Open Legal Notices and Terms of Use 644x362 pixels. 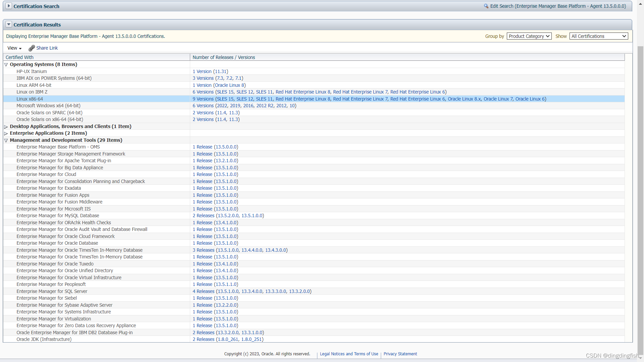(349, 354)
